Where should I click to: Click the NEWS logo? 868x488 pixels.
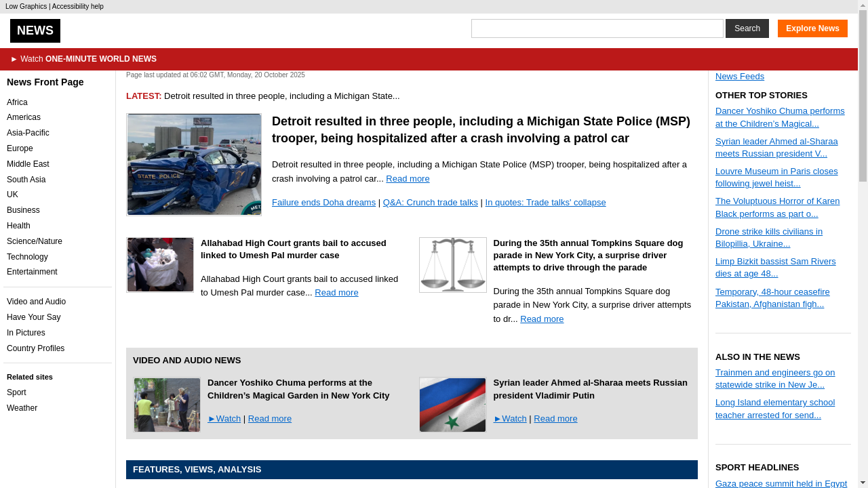35,30
